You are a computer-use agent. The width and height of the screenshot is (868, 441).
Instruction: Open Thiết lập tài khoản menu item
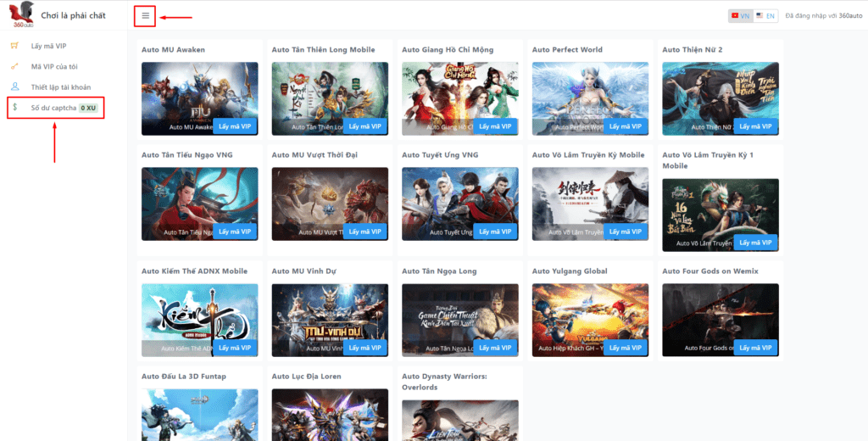(x=61, y=87)
